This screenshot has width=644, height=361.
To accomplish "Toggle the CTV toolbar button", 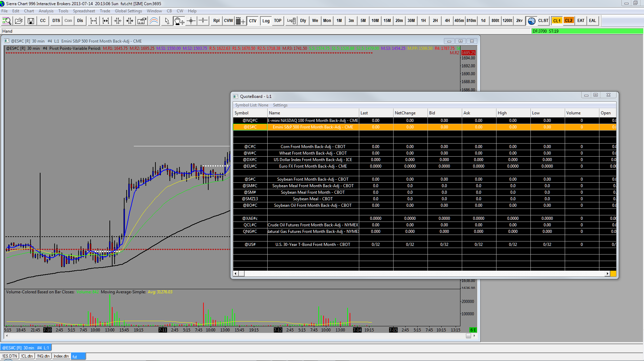I will pos(253,21).
